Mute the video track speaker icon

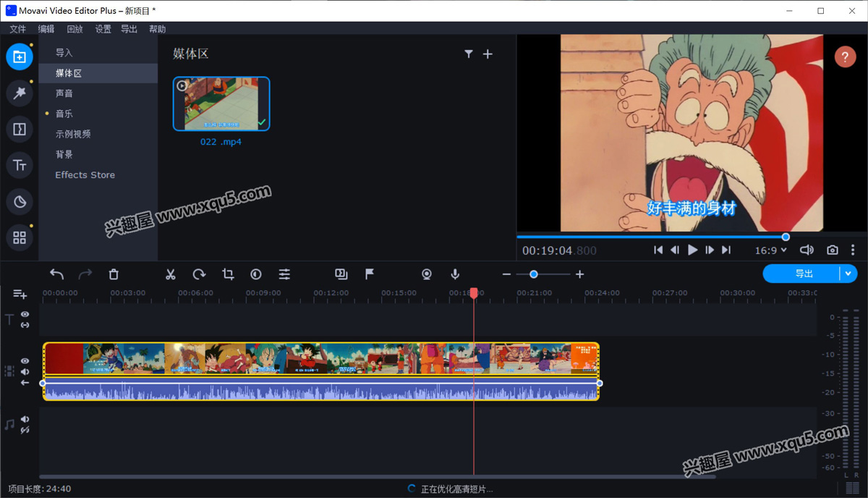pyautogui.click(x=25, y=371)
